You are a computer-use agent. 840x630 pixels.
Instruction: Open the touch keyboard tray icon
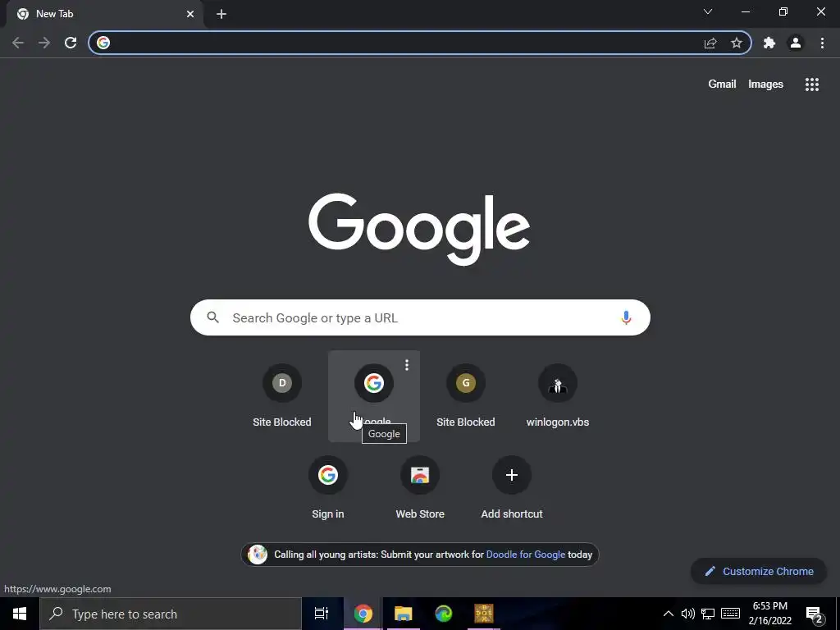(730, 614)
